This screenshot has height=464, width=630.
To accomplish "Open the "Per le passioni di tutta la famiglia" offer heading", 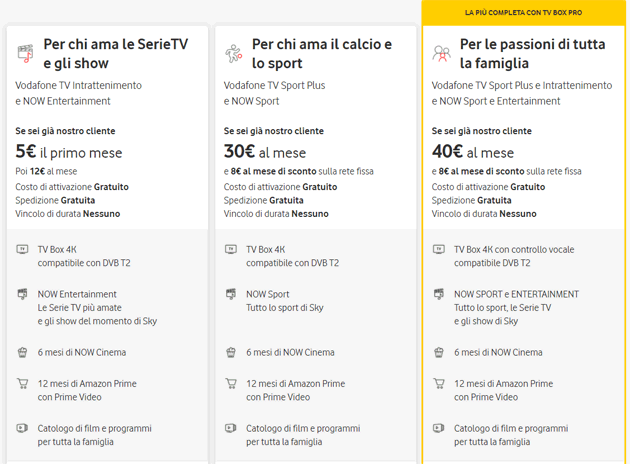I will click(532, 53).
